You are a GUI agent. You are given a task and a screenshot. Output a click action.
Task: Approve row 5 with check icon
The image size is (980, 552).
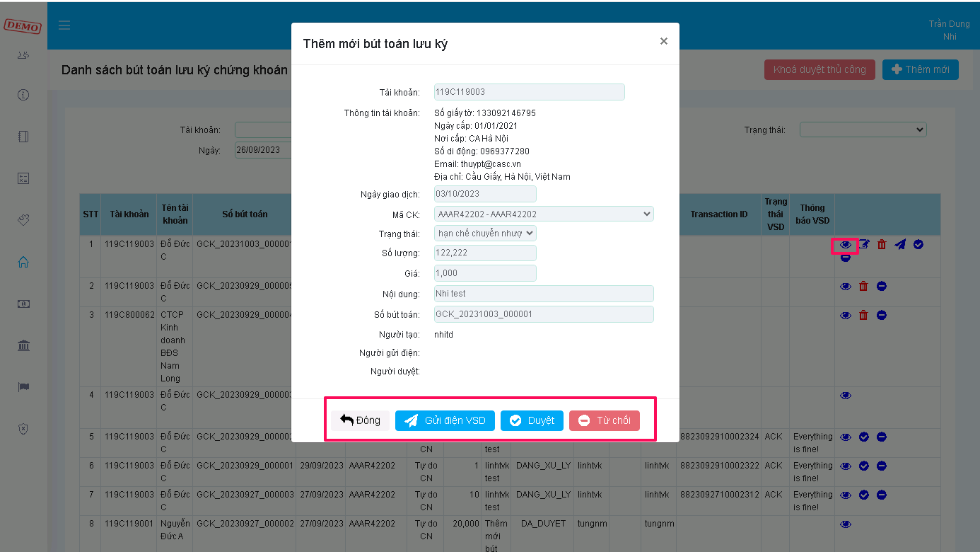tap(863, 437)
